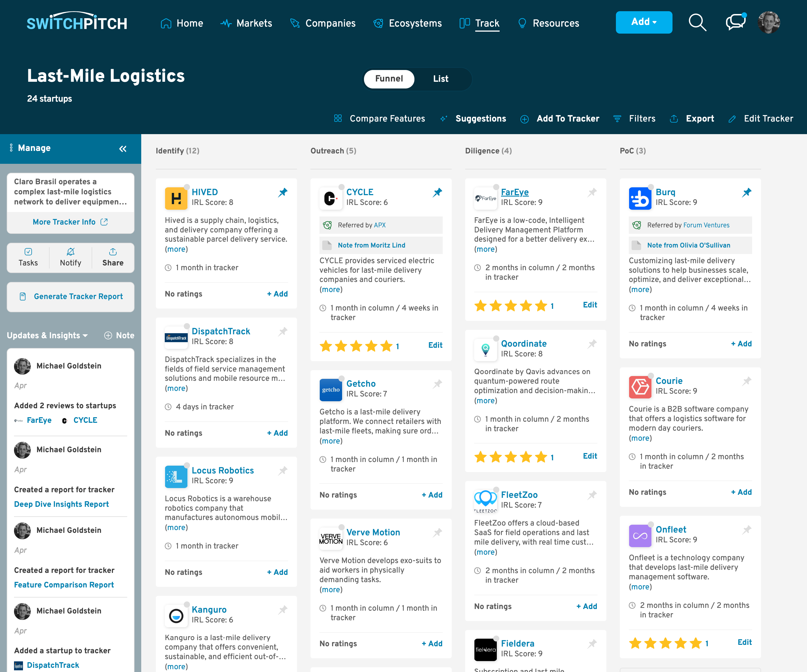Switch to the List view tab
The image size is (807, 672).
441,79
